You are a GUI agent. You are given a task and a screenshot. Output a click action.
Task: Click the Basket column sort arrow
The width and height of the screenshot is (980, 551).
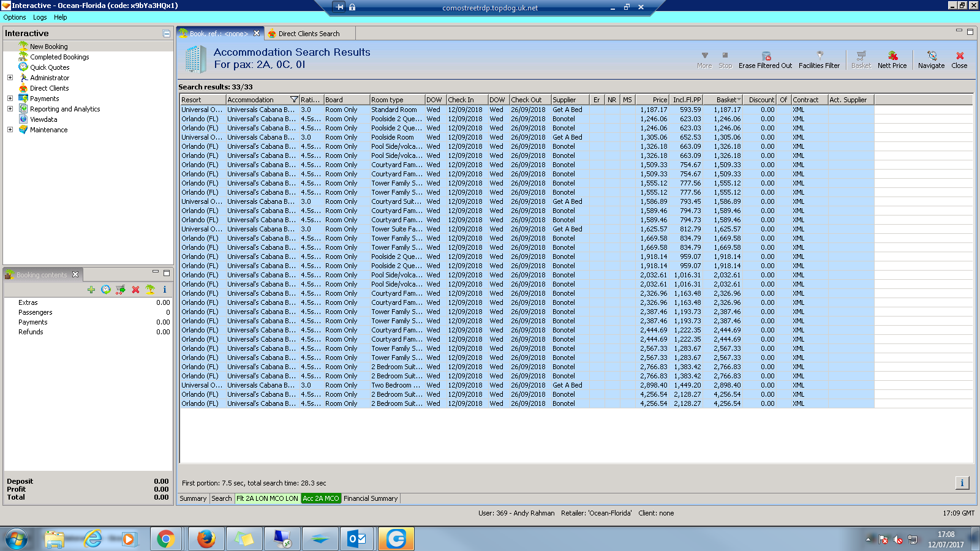pos(739,100)
